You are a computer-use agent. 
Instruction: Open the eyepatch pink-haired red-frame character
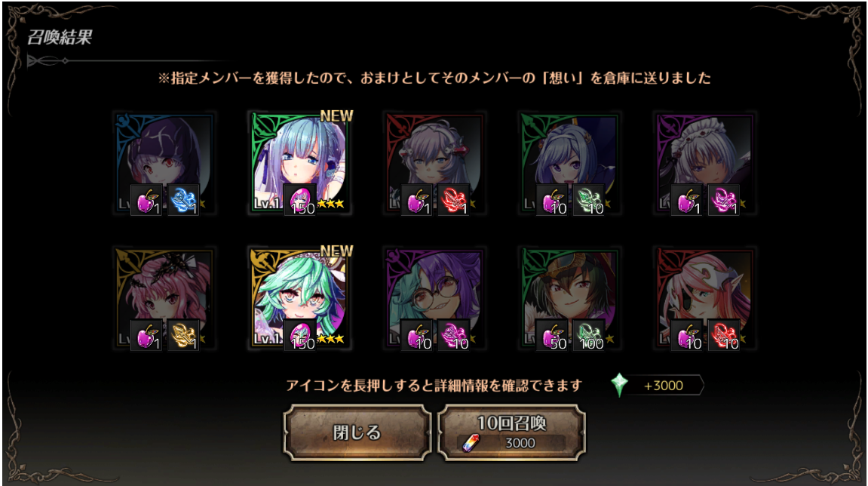point(704,298)
